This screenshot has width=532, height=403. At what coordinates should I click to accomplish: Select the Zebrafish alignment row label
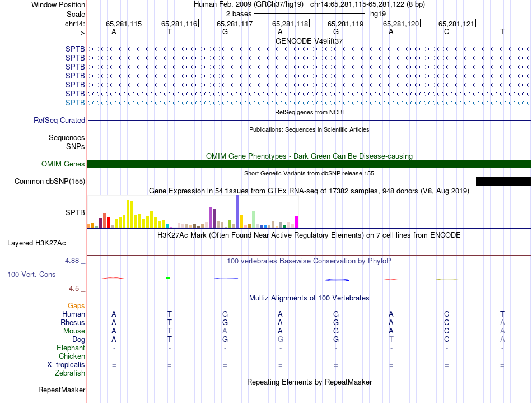pyautogui.click(x=70, y=373)
